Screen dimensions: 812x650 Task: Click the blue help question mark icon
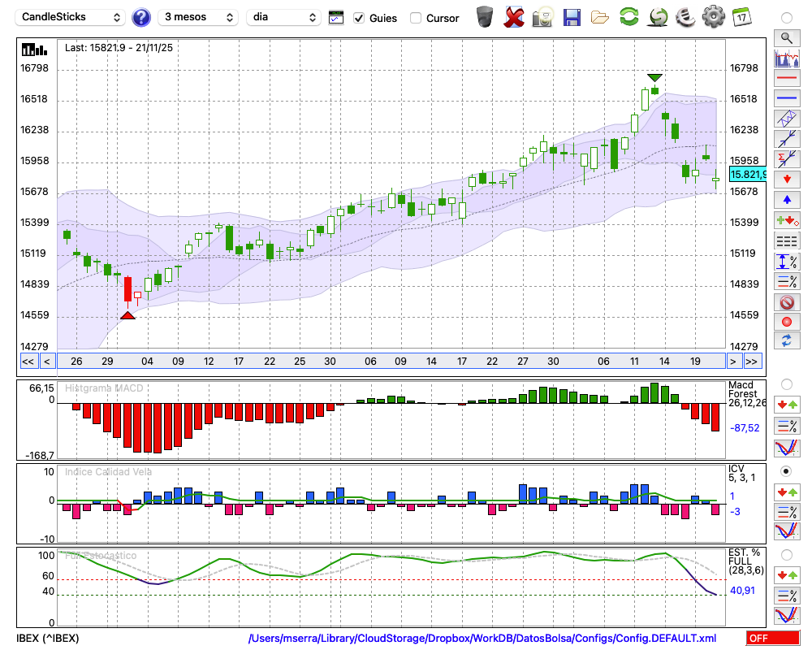140,18
